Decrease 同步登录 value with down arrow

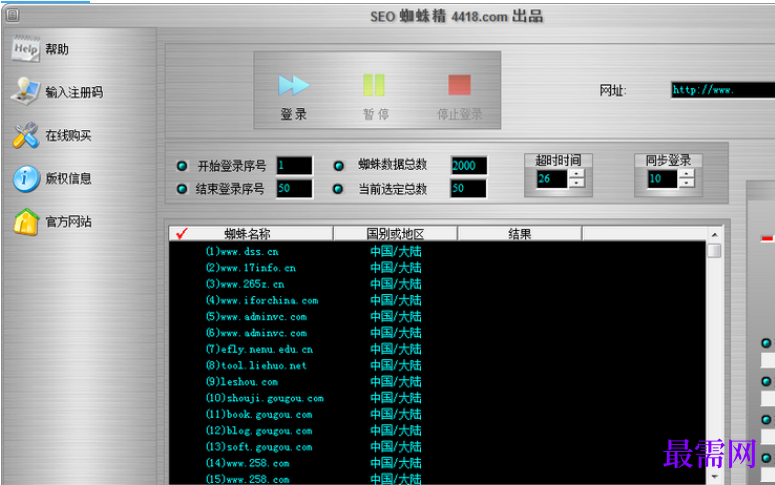pyautogui.click(x=686, y=182)
